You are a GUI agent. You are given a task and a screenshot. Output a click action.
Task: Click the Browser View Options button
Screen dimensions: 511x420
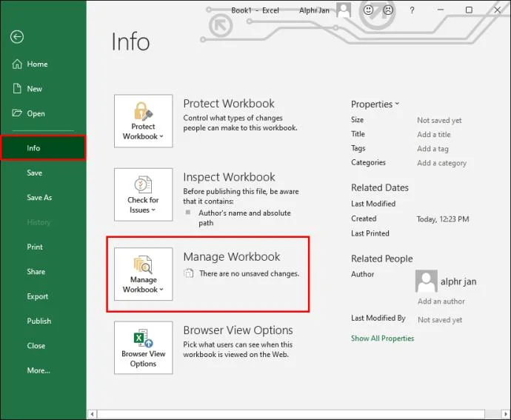tap(144, 347)
